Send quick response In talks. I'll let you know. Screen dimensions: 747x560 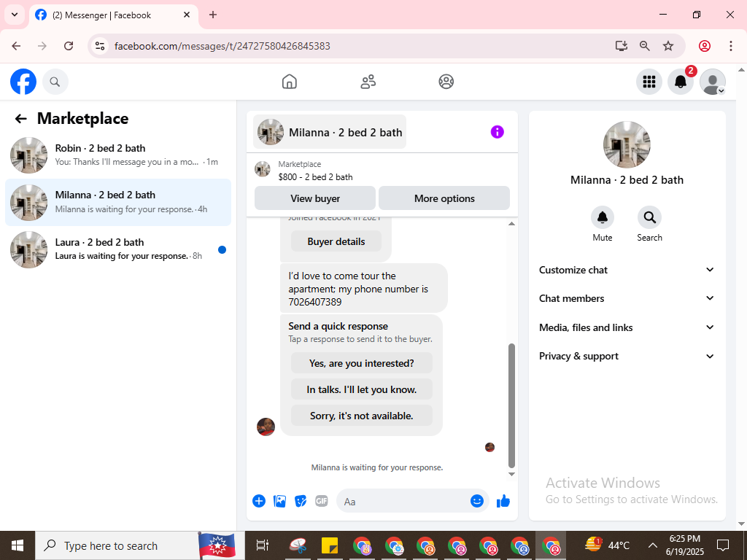(362, 389)
